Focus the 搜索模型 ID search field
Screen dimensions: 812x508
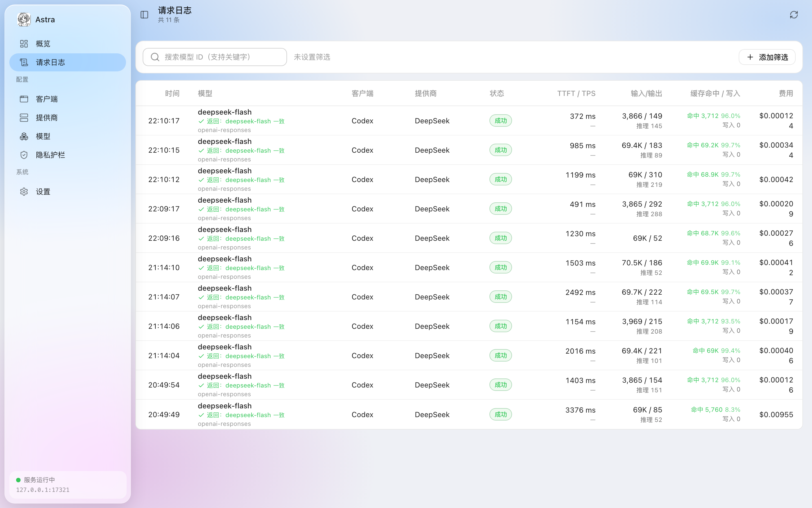pyautogui.click(x=215, y=57)
